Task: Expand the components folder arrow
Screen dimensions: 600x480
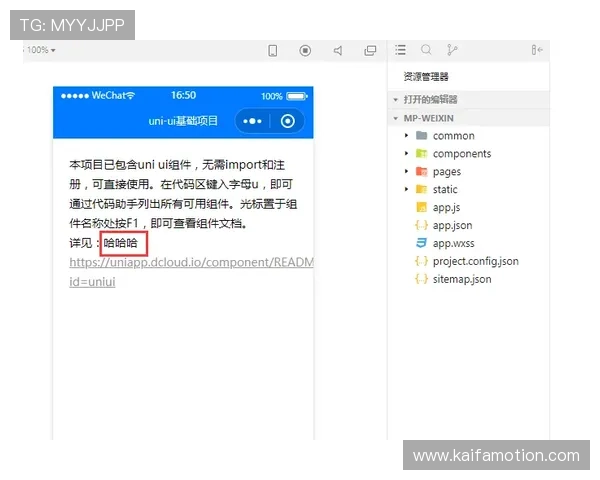Action: click(x=406, y=153)
